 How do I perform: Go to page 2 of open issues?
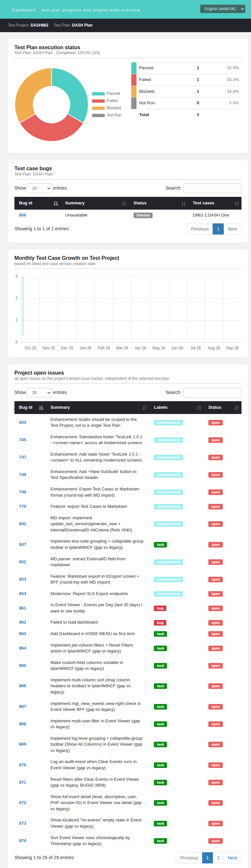click(218, 858)
